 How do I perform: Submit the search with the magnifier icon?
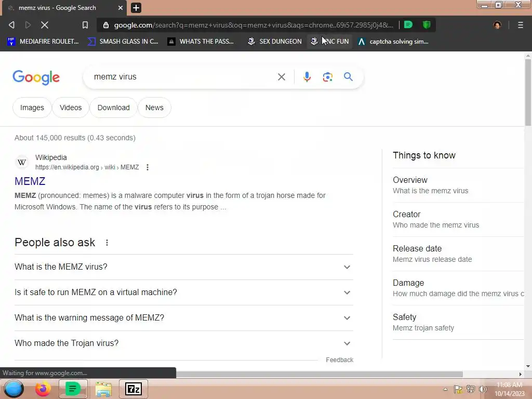point(348,77)
